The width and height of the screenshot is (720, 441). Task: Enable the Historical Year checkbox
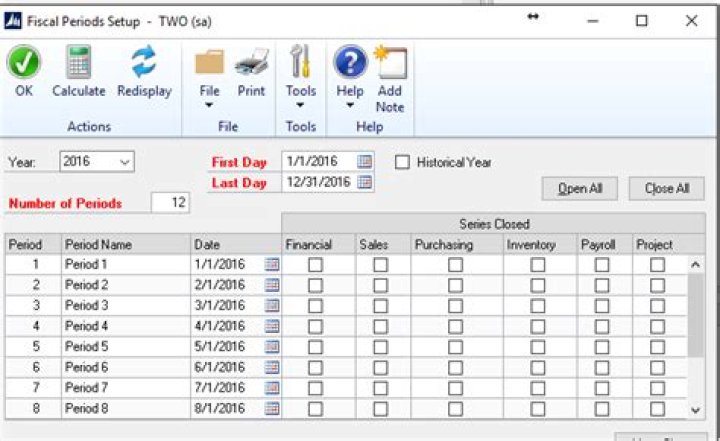[x=403, y=162]
